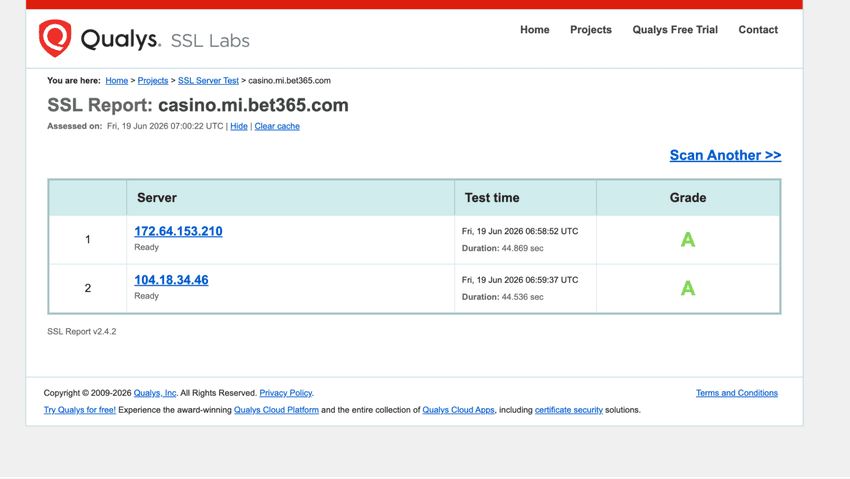Open the Projects navigation menu item

tap(590, 30)
